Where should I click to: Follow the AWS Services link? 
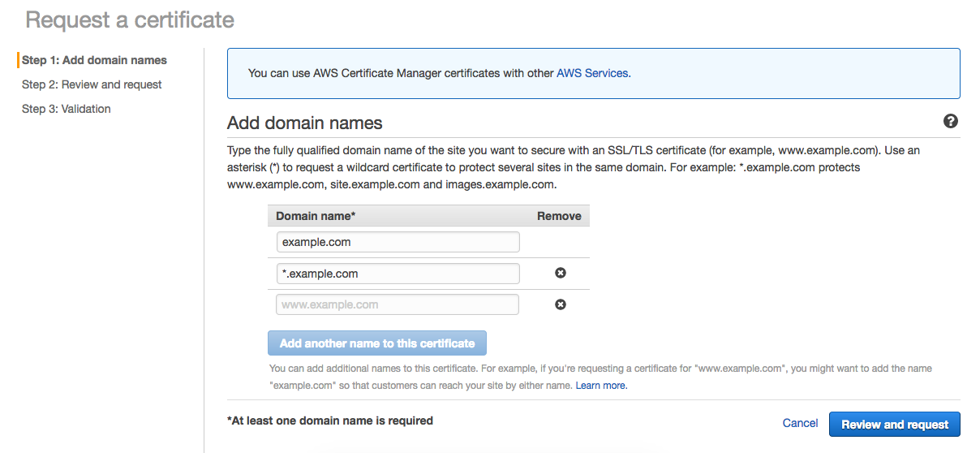(x=592, y=73)
